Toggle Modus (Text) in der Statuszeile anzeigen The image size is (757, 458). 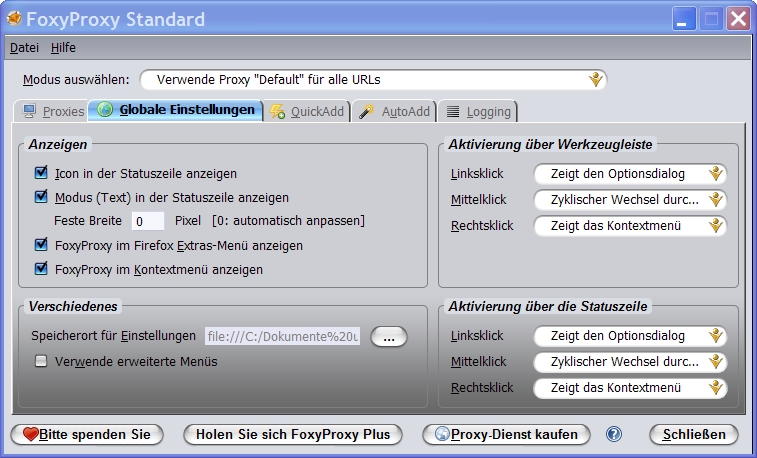(42, 197)
